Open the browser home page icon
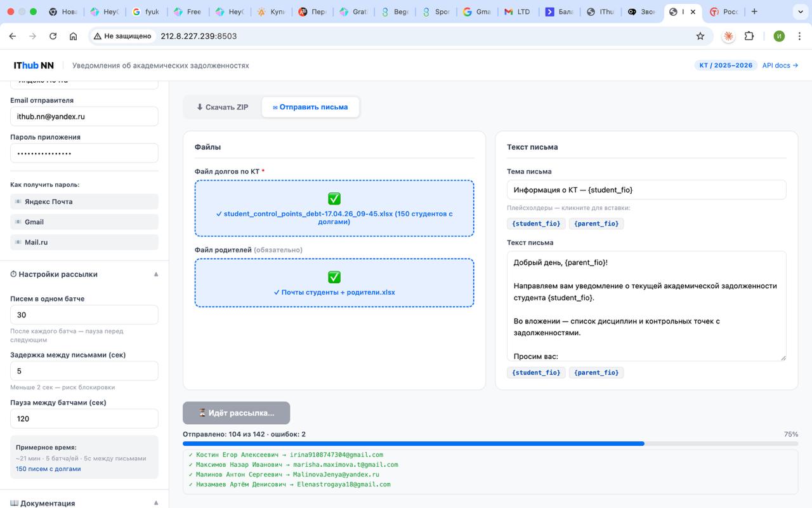The height and width of the screenshot is (508, 812). pos(74,36)
